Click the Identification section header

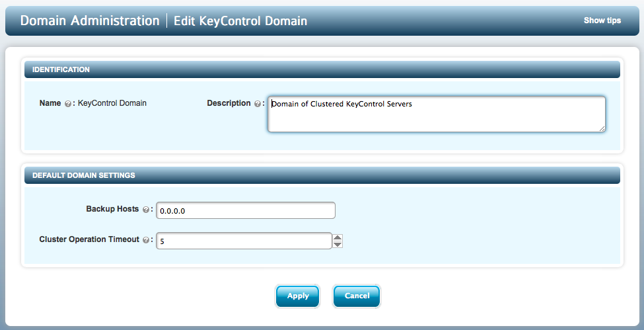tap(322, 69)
